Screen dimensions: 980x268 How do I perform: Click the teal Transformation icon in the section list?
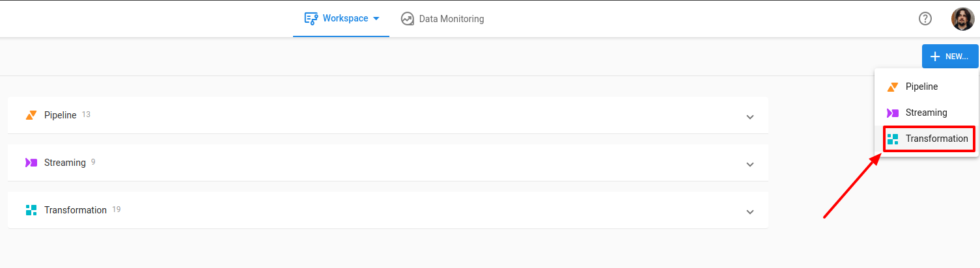[31, 210]
